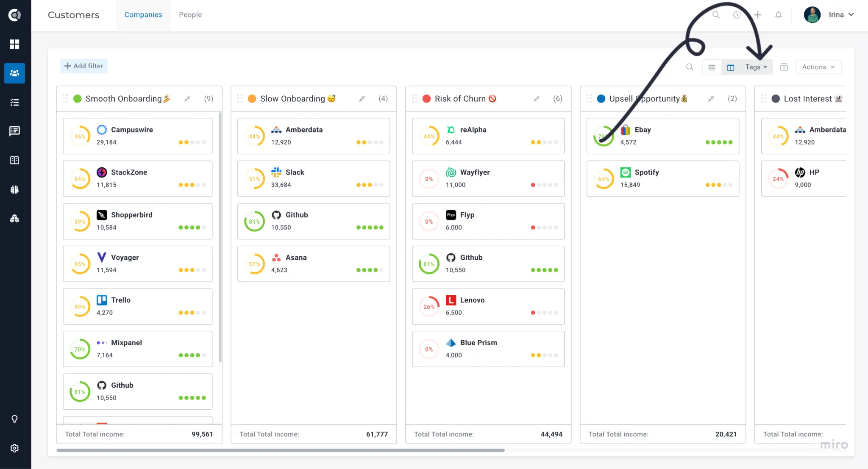
Task: Open the dashboard grid icon in sidebar
Action: tap(14, 44)
